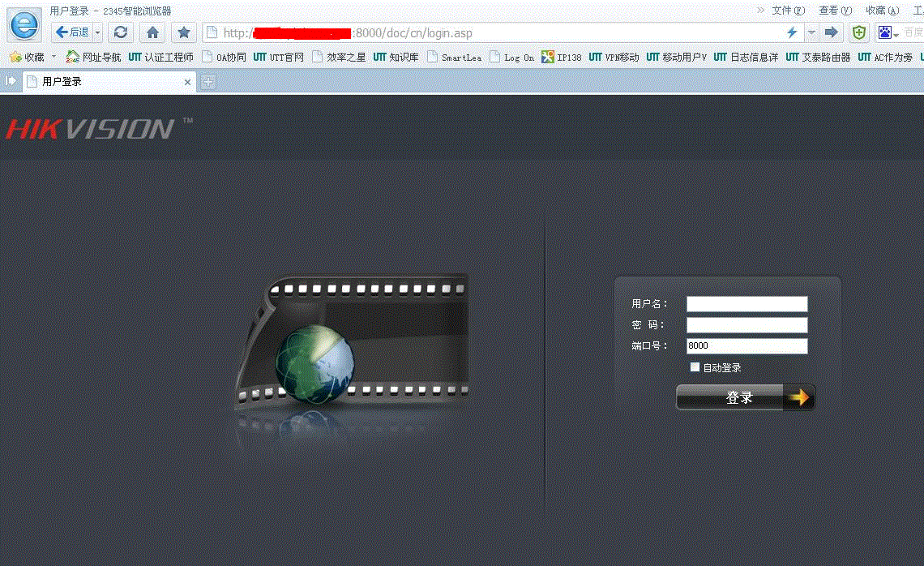
Task: Click the go arrow next to address bar
Action: (x=831, y=32)
